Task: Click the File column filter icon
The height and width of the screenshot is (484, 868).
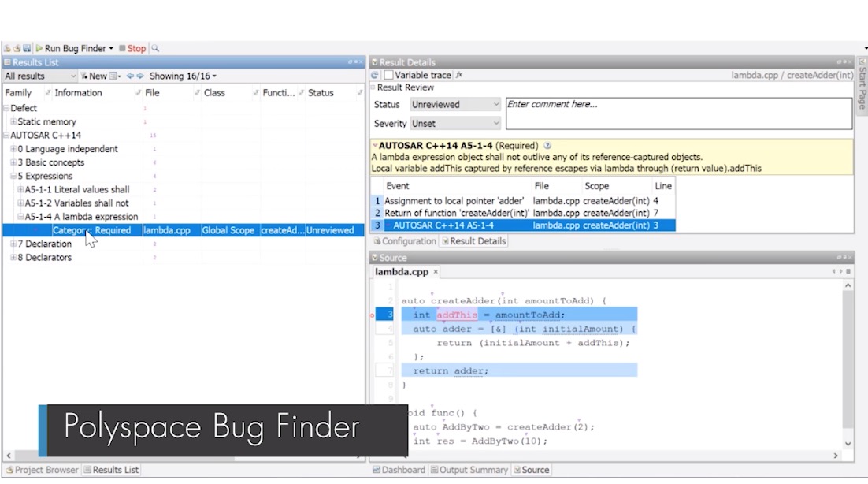Action: point(197,93)
